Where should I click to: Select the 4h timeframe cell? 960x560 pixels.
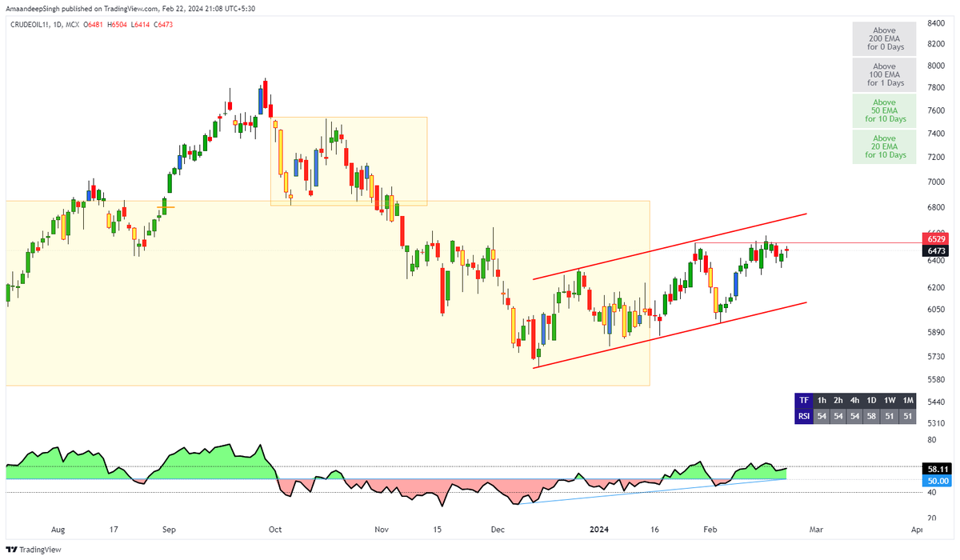855,400
